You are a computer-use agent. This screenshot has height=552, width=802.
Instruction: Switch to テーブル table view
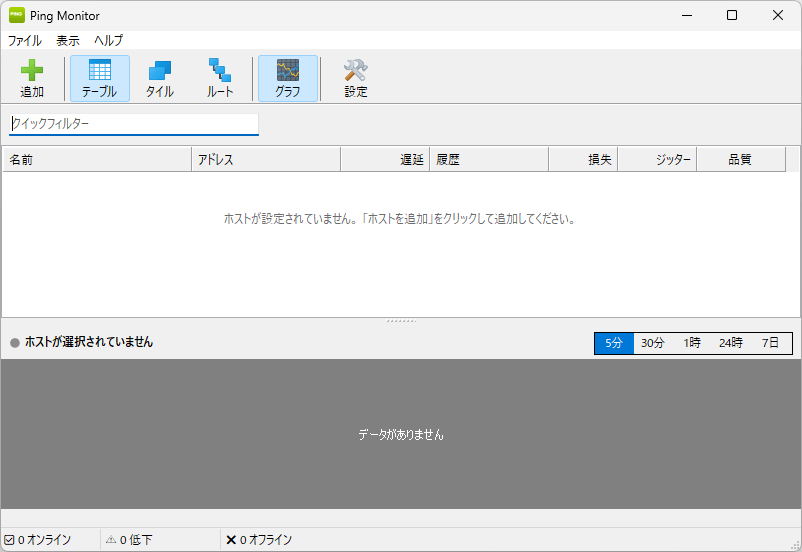point(99,70)
